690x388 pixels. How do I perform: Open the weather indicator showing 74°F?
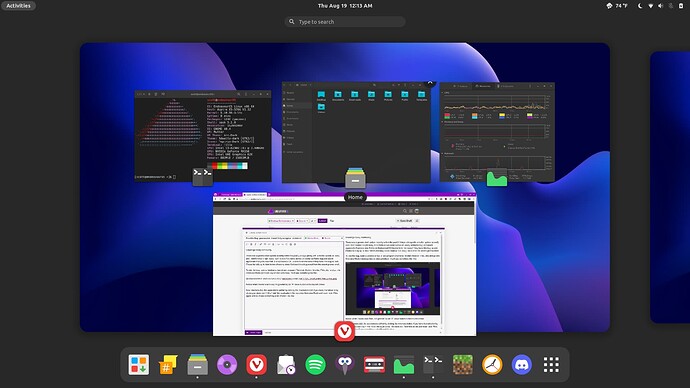coord(617,6)
